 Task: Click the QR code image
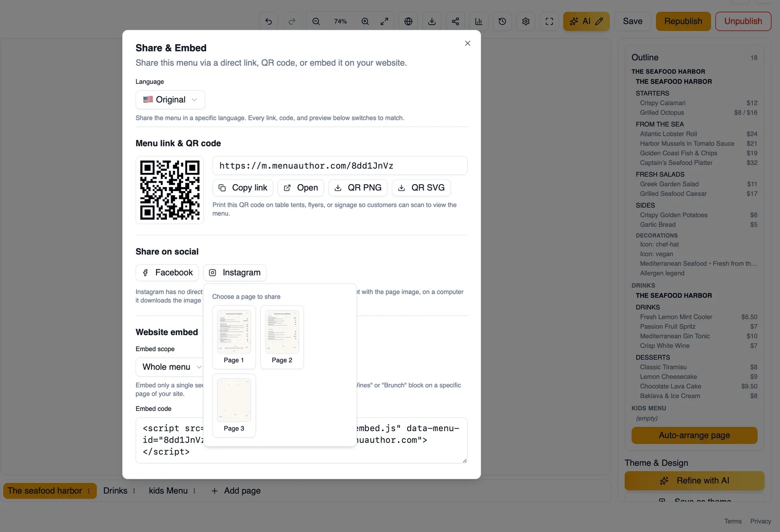[170, 190]
